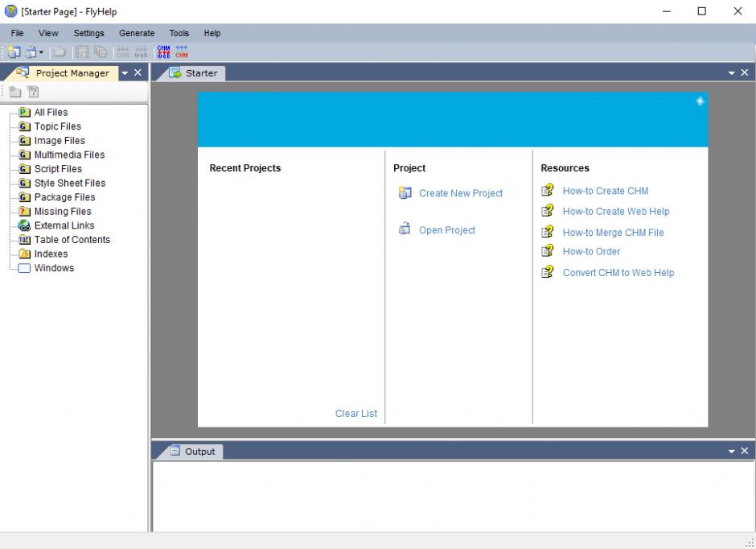This screenshot has width=756, height=549.
Task: Click the grayed Generate Web toolbar icon
Action: tap(141, 52)
